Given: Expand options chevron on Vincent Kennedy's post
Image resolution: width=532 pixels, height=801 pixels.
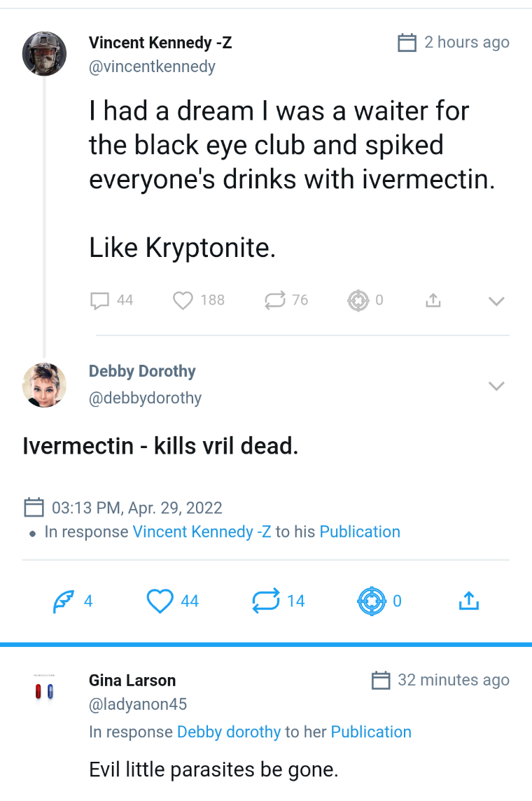Looking at the screenshot, I should point(496,301).
